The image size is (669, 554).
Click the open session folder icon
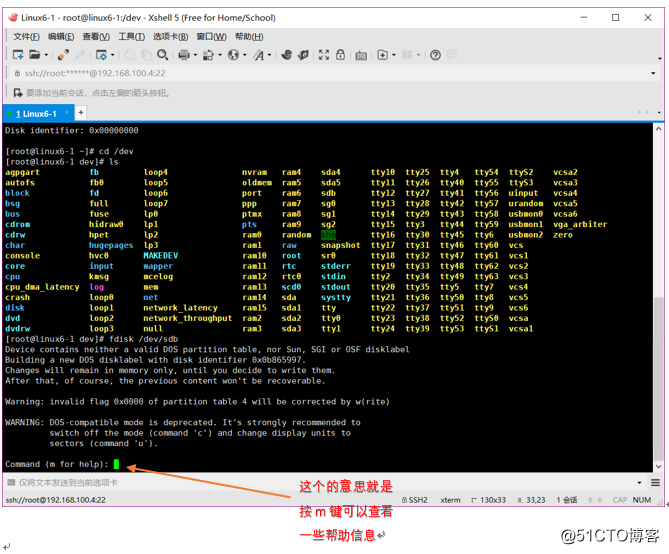click(35, 55)
